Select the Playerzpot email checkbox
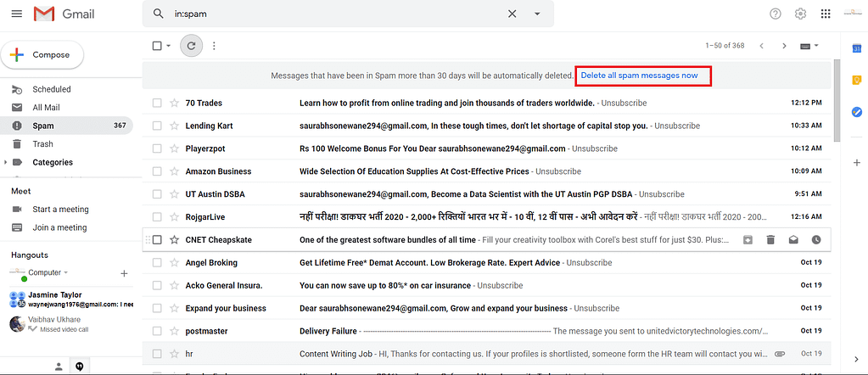This screenshot has width=868, height=375. (157, 148)
